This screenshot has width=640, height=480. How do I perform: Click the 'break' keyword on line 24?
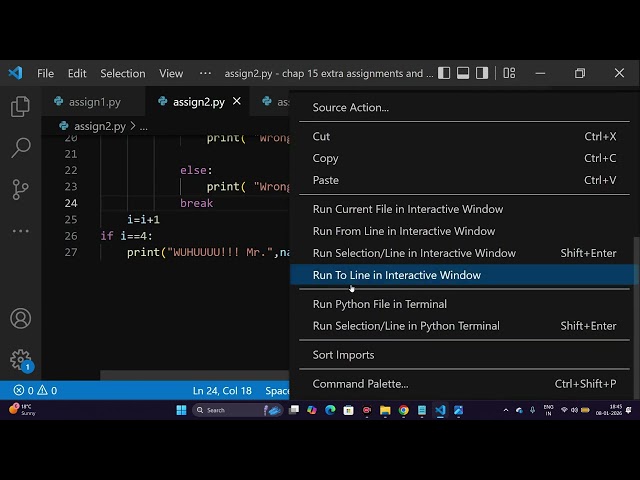(x=196, y=203)
